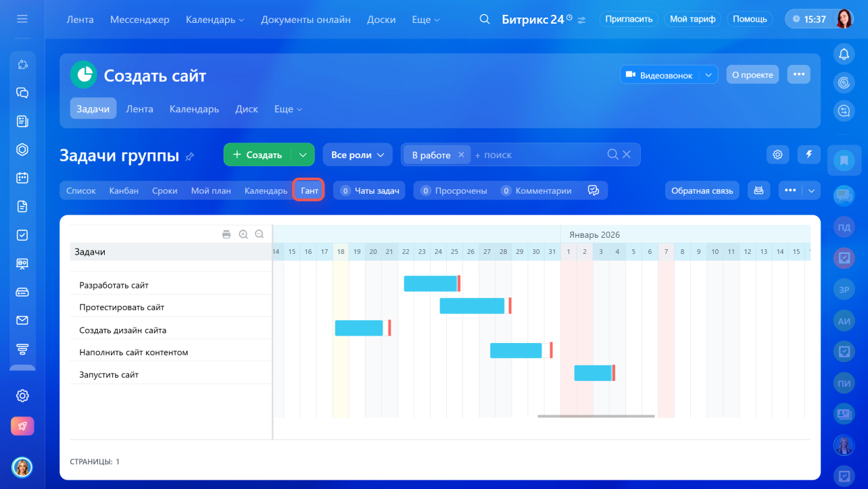Open task settings gear icon

tap(777, 155)
